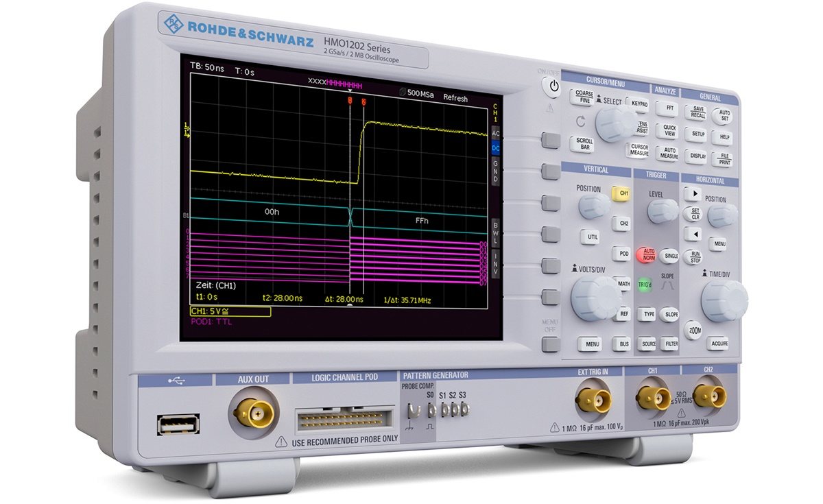Viewport: 823px width, 504px height.
Task: Select the FILE/PRINT key
Action: pyautogui.click(x=723, y=160)
